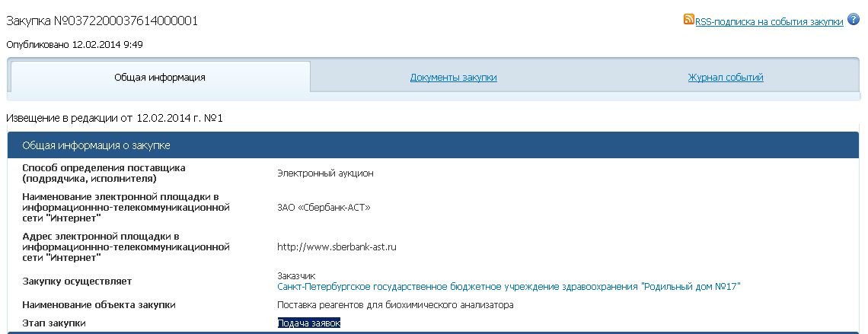Open RSS-подписка на события закупки link

point(769,21)
